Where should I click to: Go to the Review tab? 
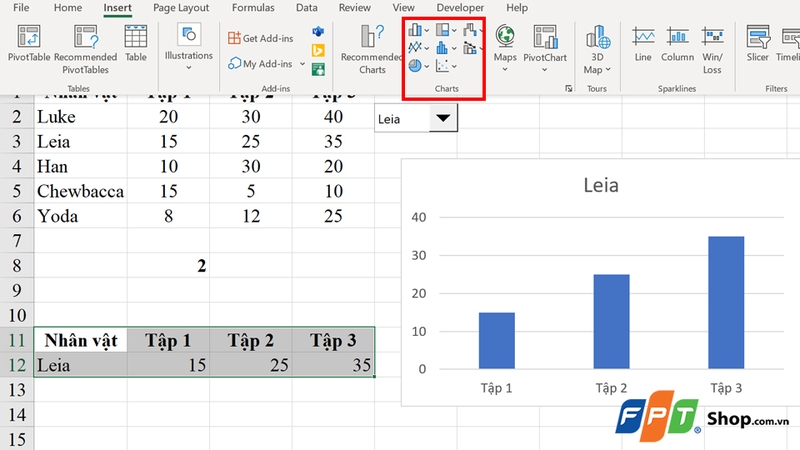(x=355, y=8)
